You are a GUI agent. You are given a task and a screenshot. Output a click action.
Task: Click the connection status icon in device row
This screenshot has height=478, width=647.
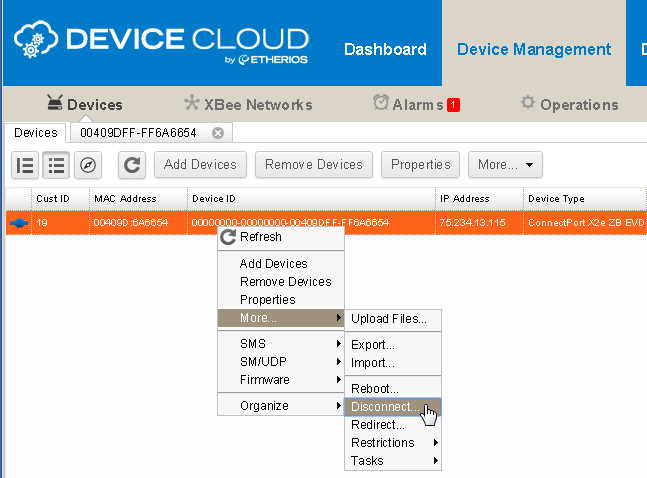(18, 223)
